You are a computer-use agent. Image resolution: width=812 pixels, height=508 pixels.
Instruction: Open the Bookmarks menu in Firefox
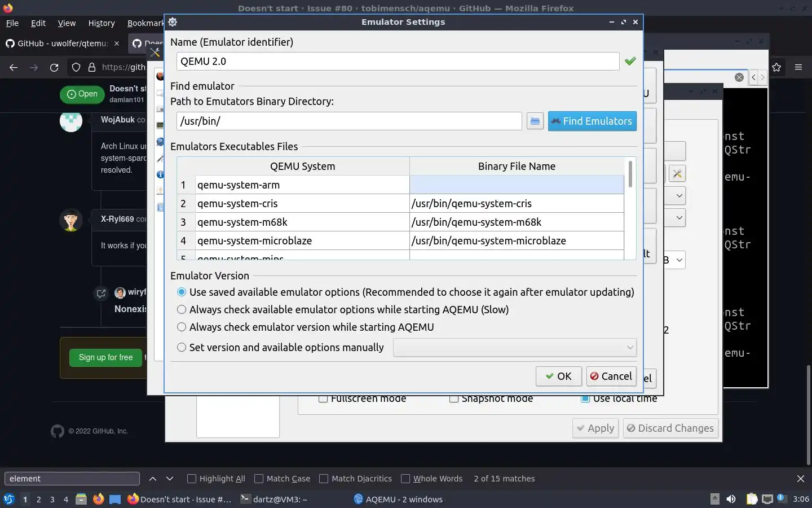pyautogui.click(x=145, y=23)
